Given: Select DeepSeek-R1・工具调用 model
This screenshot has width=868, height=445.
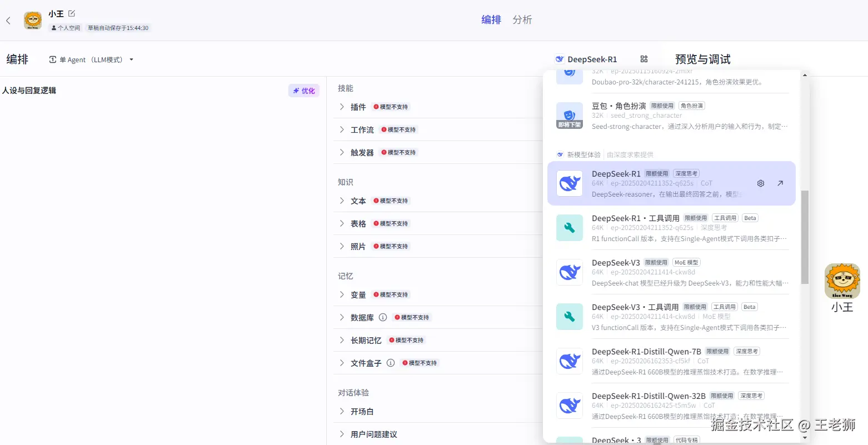Looking at the screenshot, I should pyautogui.click(x=671, y=228).
